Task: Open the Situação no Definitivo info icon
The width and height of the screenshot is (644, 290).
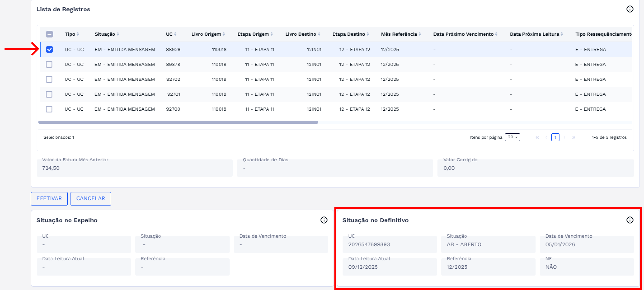Action: coord(630,220)
